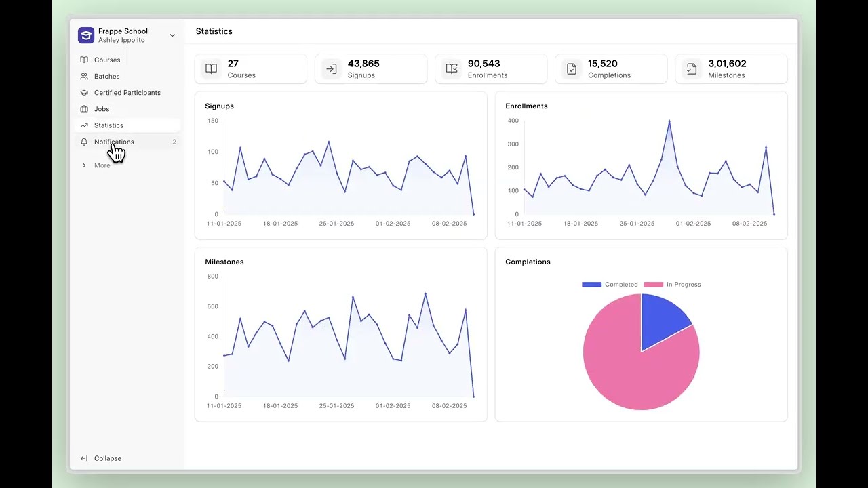Click the Milestones card checklist icon
This screenshot has width=868, height=488.
click(692, 68)
